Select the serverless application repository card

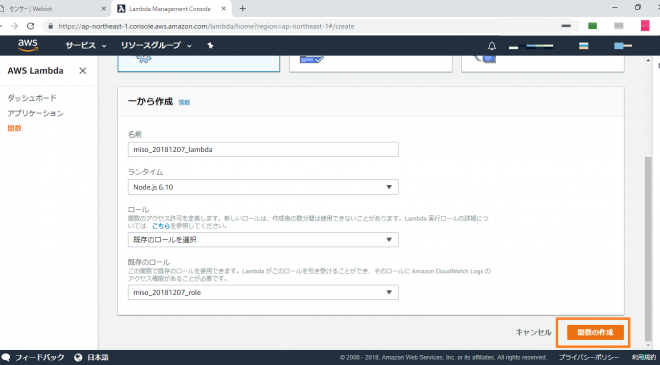coord(543,63)
